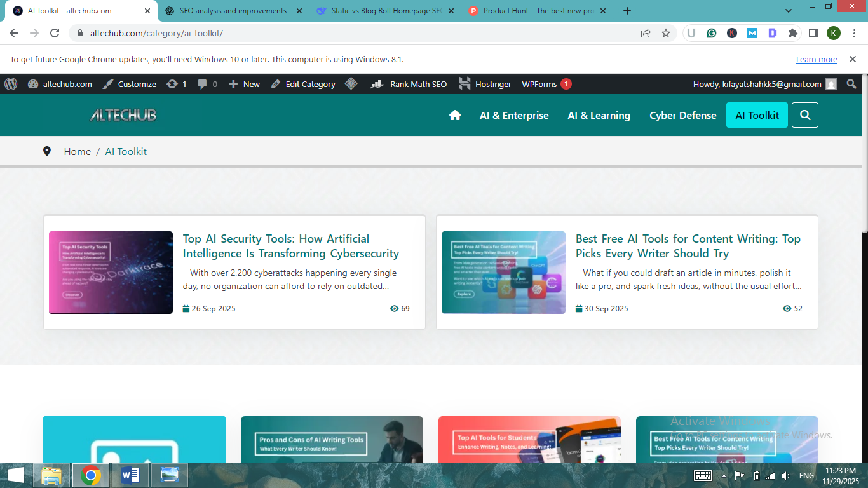Click the Learn more link

click(x=817, y=60)
